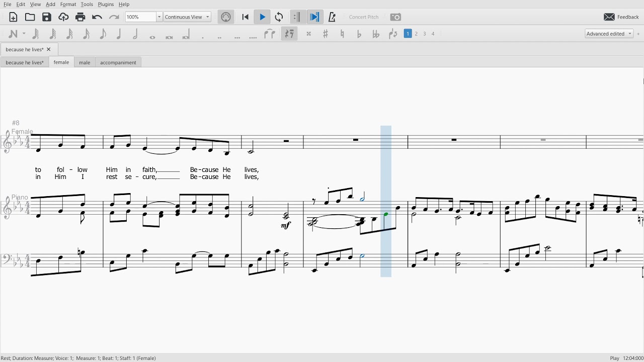Open the File menu
Image resolution: width=644 pixels, height=362 pixels.
[8, 4]
